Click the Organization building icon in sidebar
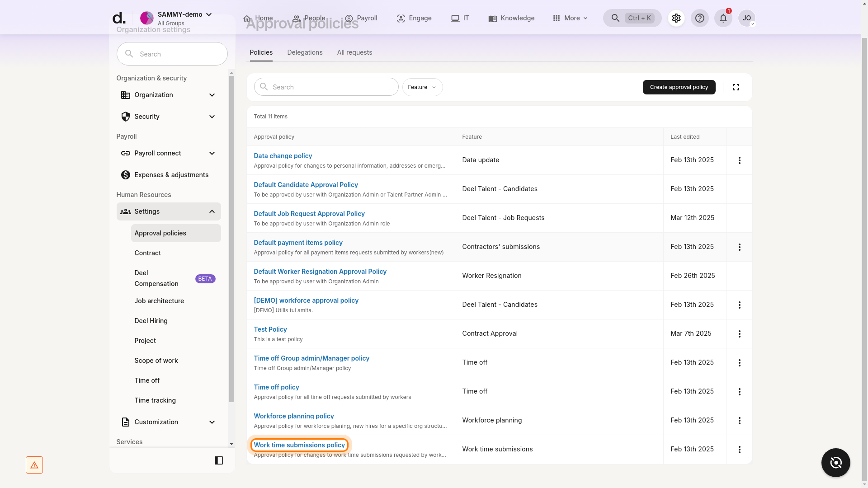Screen dimensions: 868x488 [x=126, y=95]
